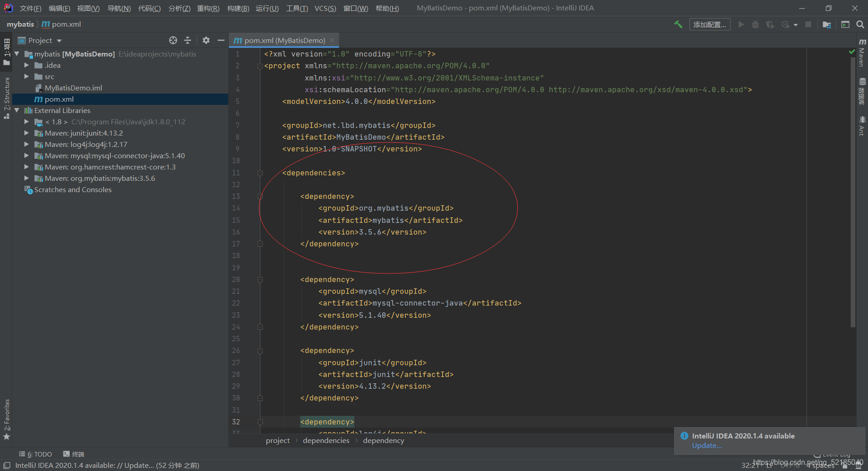Click the Build project hammer icon
The image size is (868, 471).
pyautogui.click(x=678, y=24)
